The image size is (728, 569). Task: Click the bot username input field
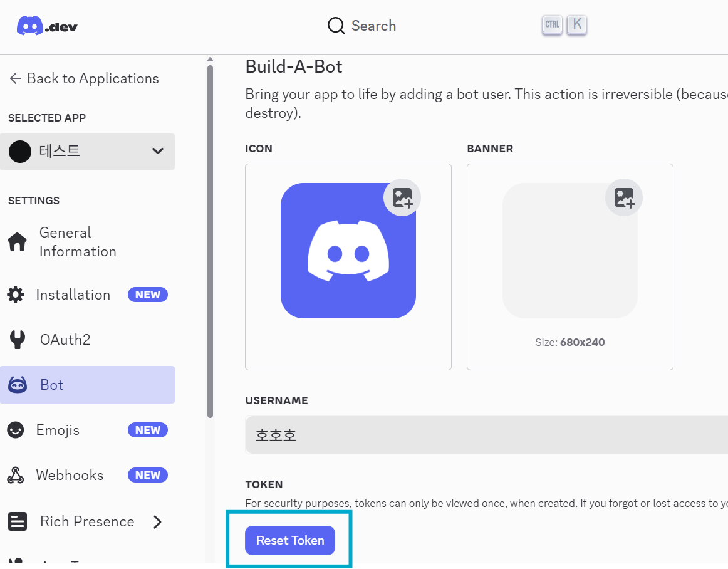pos(486,435)
